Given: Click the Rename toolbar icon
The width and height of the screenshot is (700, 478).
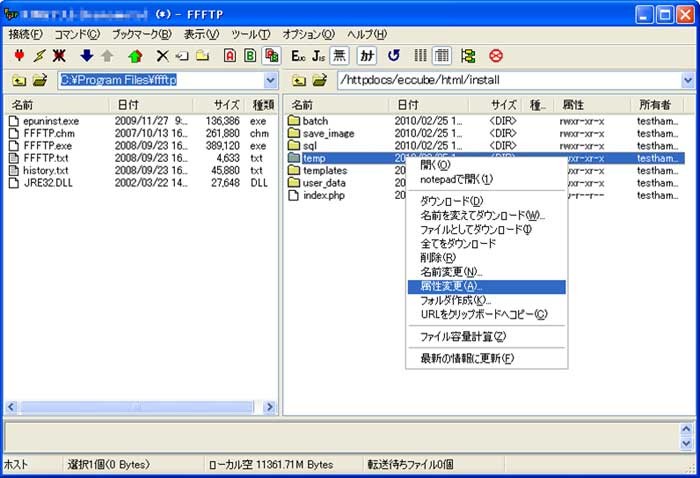Looking at the screenshot, I should (x=182, y=56).
